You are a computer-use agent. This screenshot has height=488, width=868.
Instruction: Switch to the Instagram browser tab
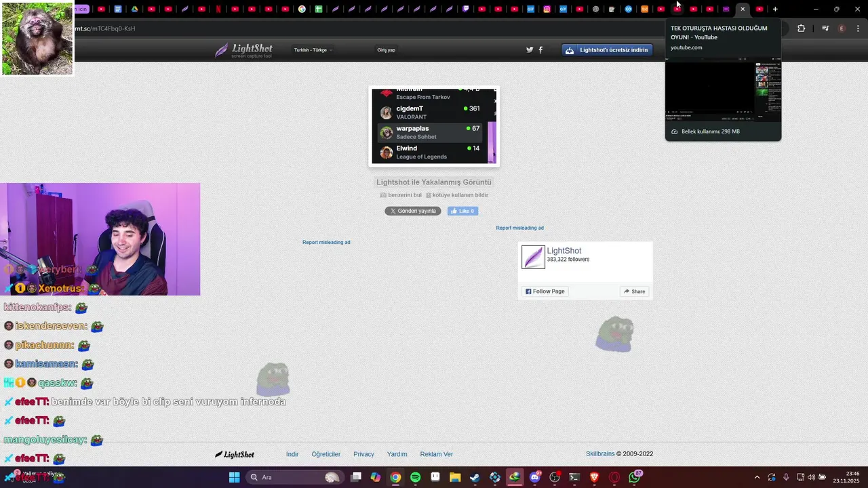pos(547,9)
